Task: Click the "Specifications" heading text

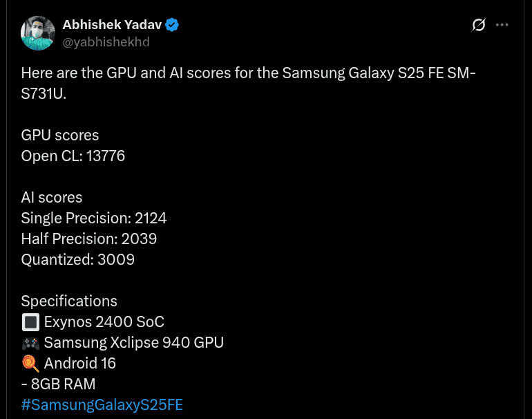Action: click(x=69, y=301)
